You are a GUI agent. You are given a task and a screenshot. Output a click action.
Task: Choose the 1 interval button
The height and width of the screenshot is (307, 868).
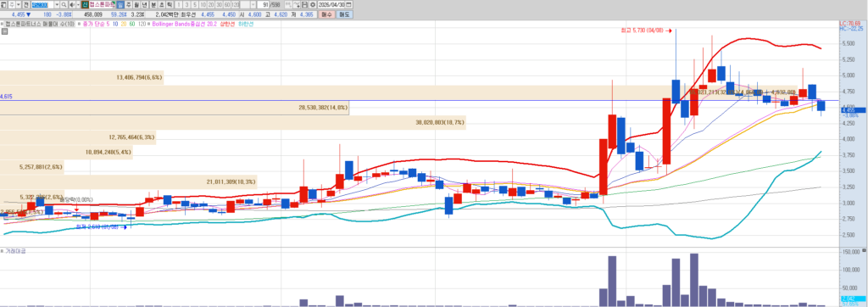click(x=179, y=4)
